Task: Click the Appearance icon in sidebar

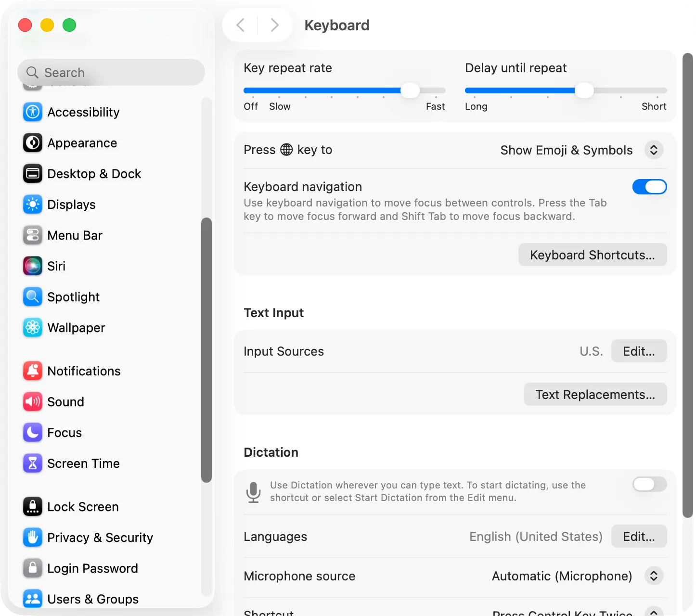Action: click(33, 143)
